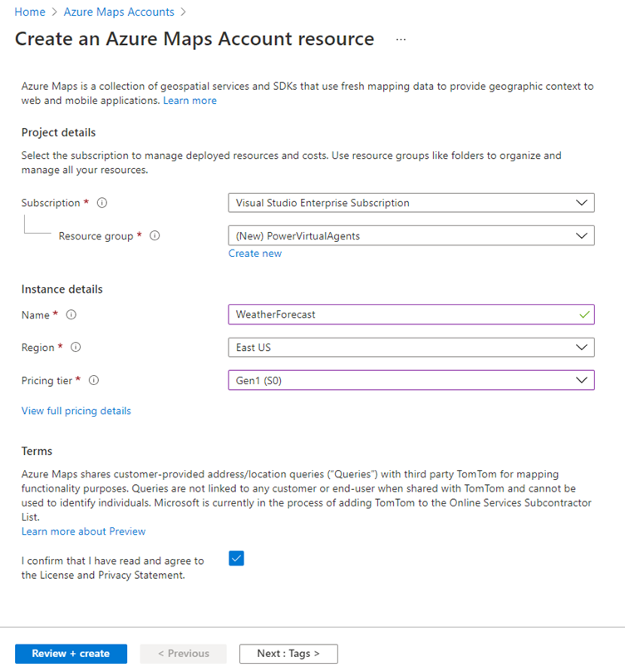Click the Terms heading
The image size is (625, 672).
tap(37, 452)
